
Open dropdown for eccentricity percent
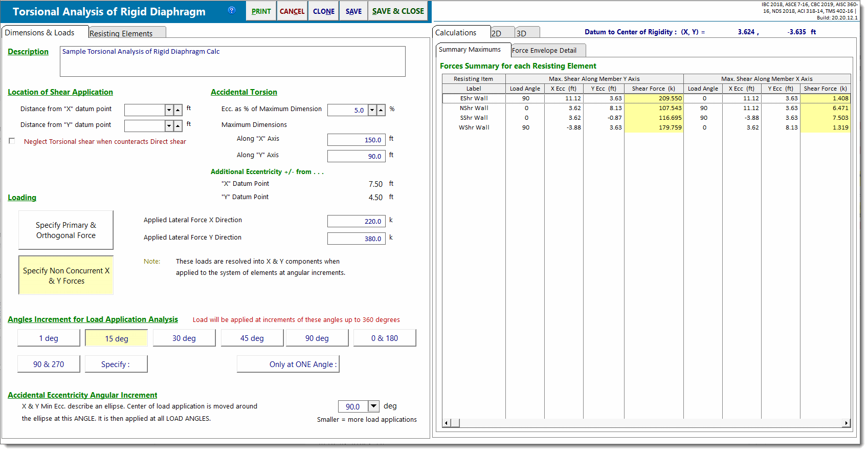pyautogui.click(x=372, y=110)
